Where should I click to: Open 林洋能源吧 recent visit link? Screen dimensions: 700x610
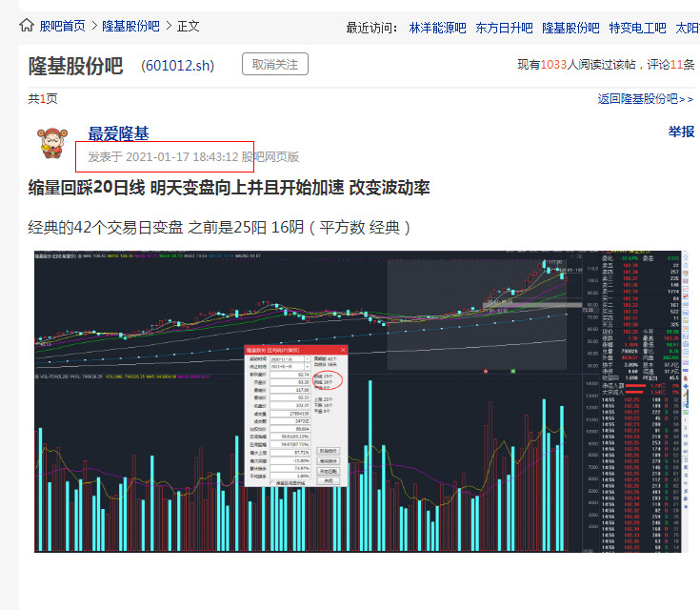pyautogui.click(x=437, y=29)
